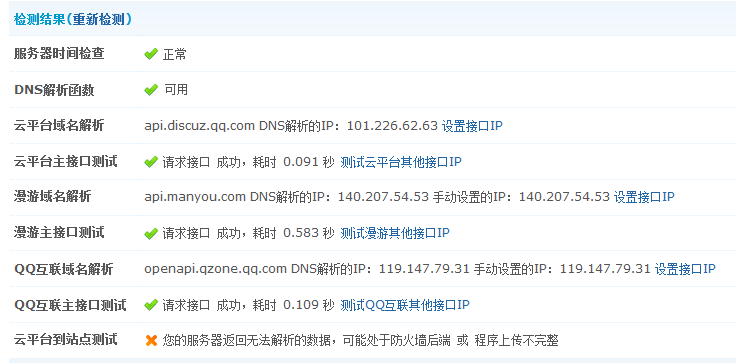This screenshot has width=736, height=363.
Task: Click orange X icon in 云平台到站点测试 row
Action: point(151,340)
